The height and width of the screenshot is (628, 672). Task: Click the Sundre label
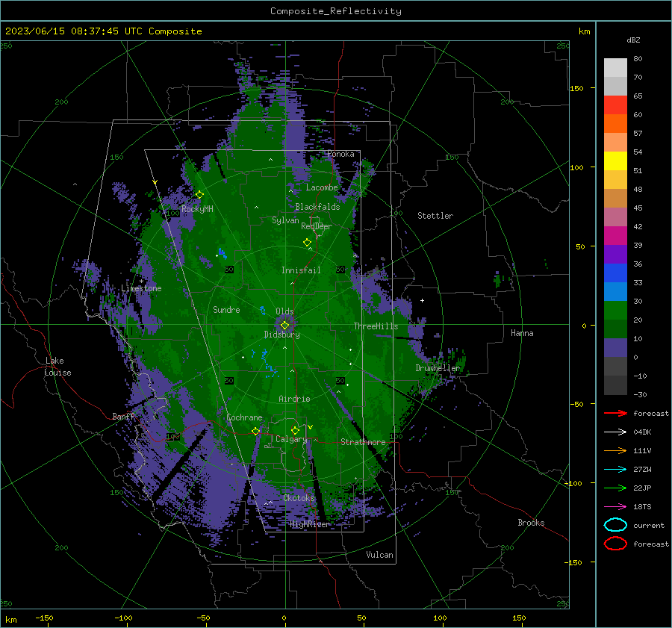pyautogui.click(x=226, y=310)
